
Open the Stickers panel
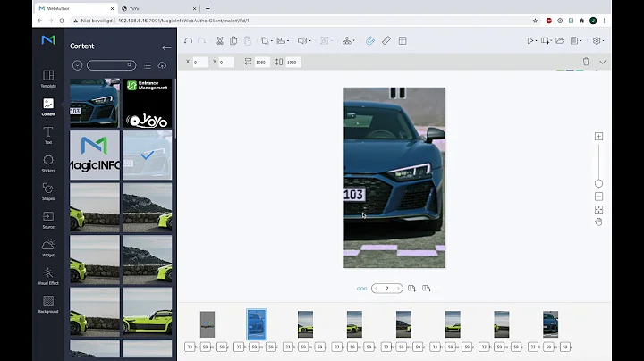pyautogui.click(x=48, y=164)
